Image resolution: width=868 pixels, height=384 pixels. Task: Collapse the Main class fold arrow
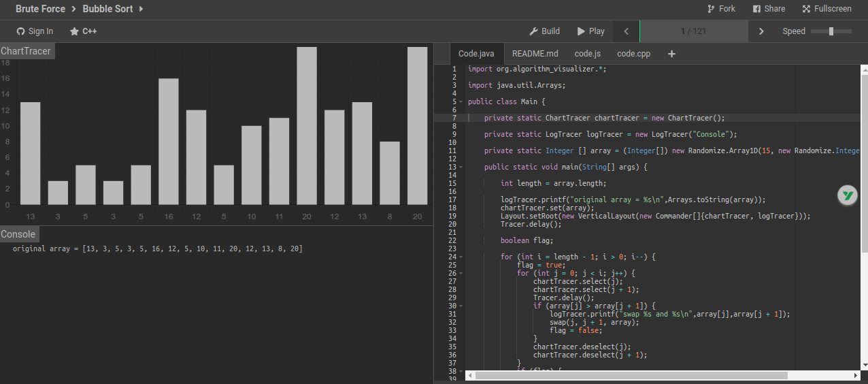(x=461, y=102)
